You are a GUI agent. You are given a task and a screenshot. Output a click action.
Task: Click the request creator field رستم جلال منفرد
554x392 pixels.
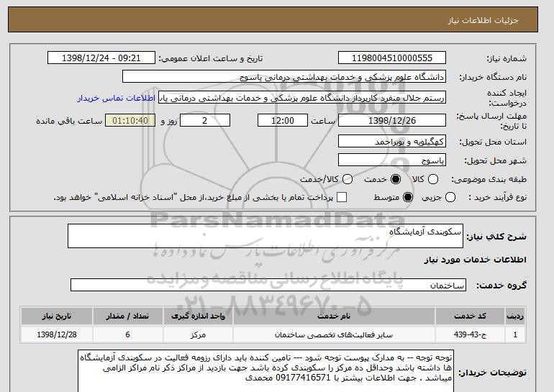click(x=302, y=98)
